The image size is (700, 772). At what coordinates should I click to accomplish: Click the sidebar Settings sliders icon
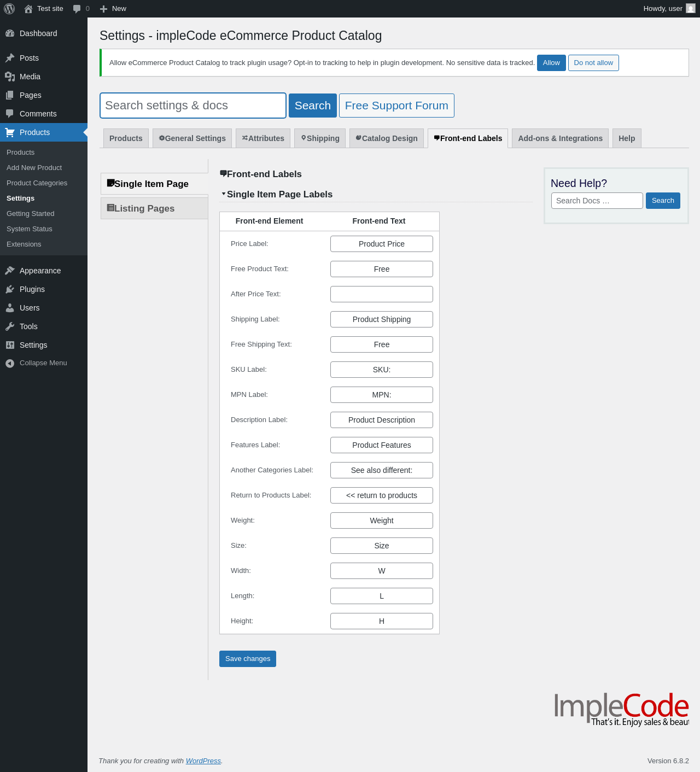pyautogui.click(x=10, y=345)
